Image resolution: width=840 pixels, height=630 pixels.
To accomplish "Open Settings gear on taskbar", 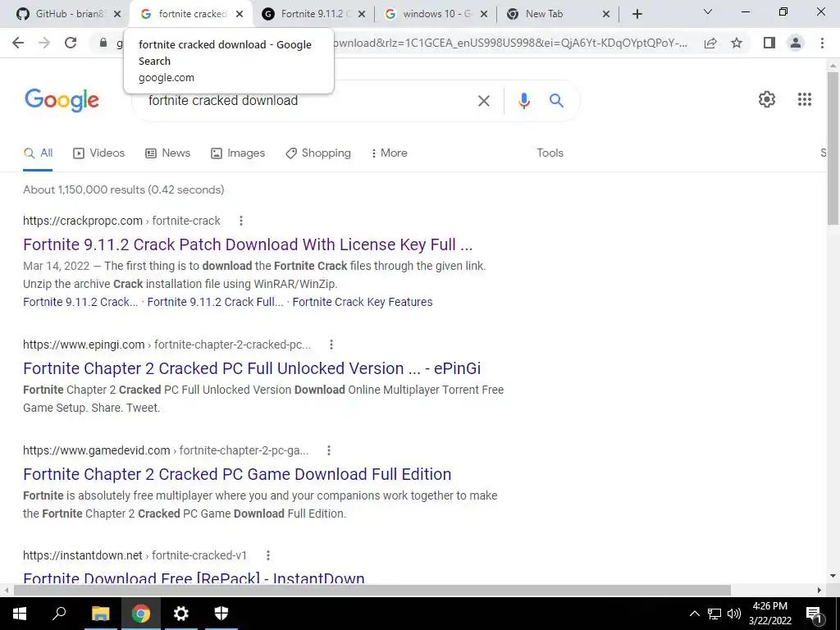I will tap(181, 614).
